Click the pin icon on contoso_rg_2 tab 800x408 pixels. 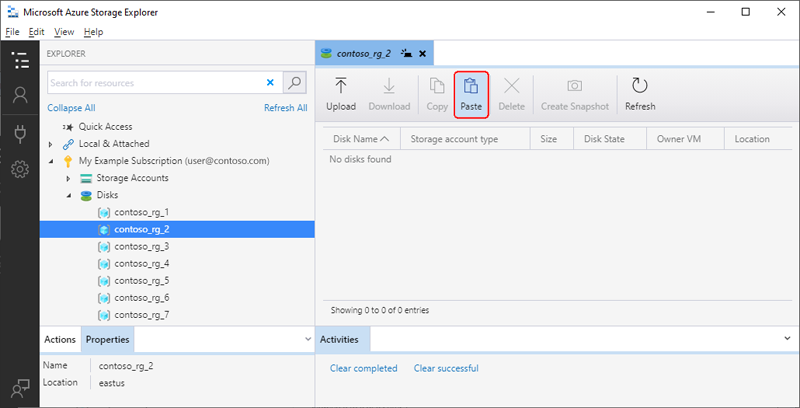tap(407, 54)
